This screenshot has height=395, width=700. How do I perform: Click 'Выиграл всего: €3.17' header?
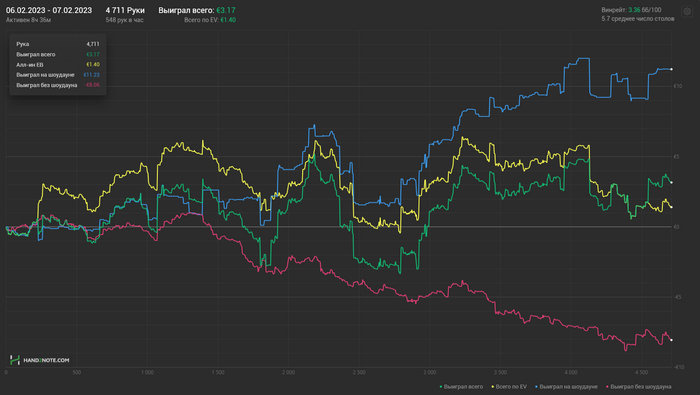197,10
